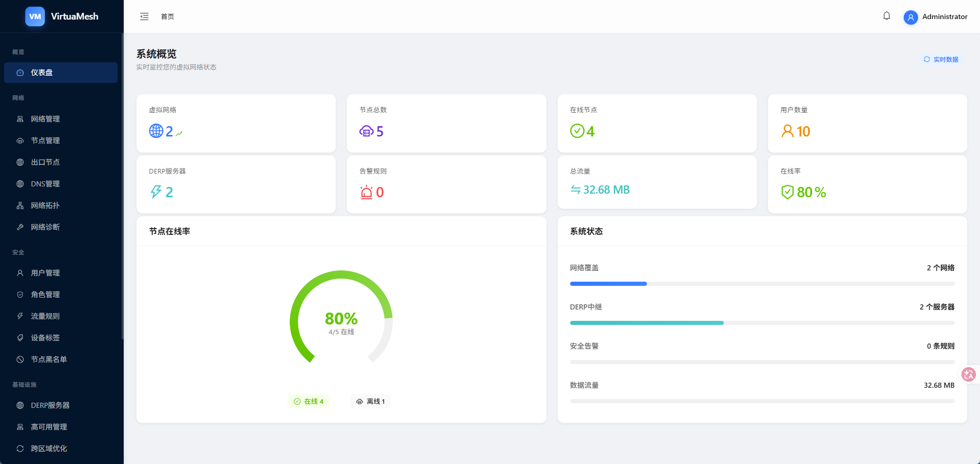Click the lightning icon in DERP服务器 card

tap(156, 192)
